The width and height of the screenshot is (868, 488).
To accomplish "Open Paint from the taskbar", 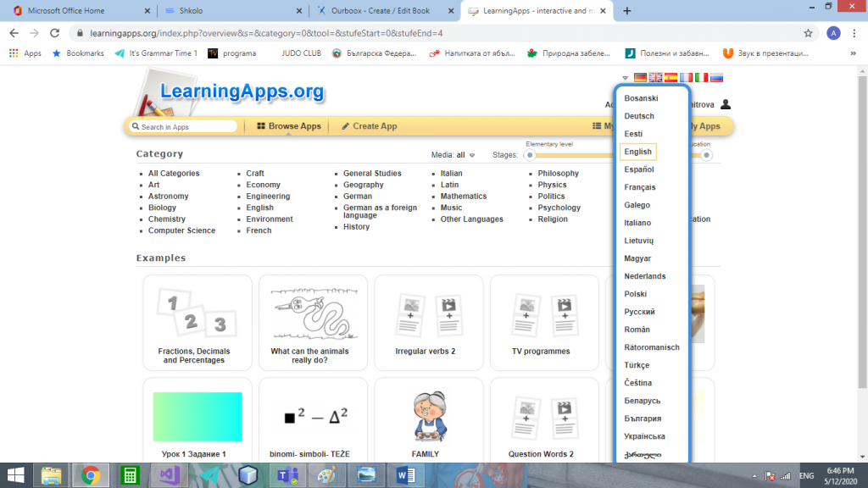I will pyautogui.click(x=327, y=475).
